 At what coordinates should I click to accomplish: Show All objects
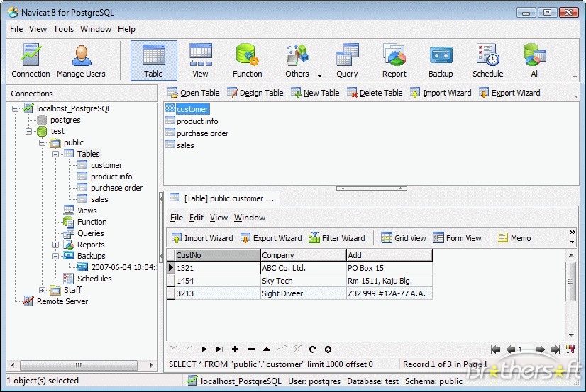535,61
